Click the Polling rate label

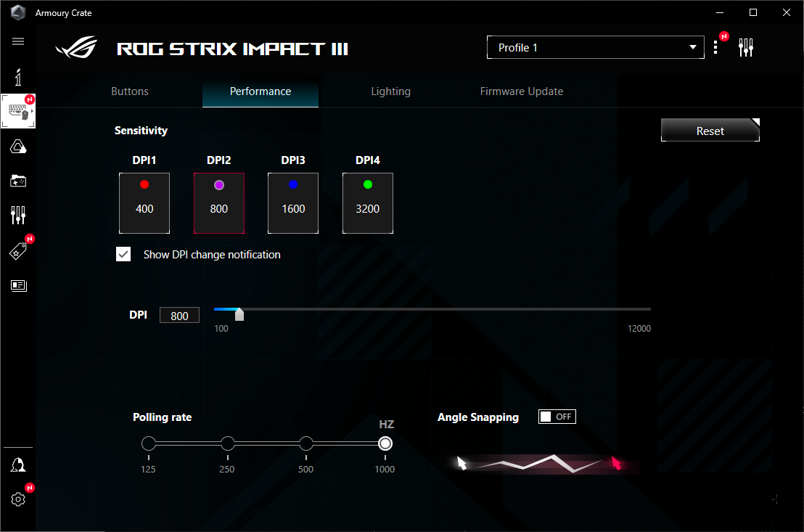click(162, 417)
